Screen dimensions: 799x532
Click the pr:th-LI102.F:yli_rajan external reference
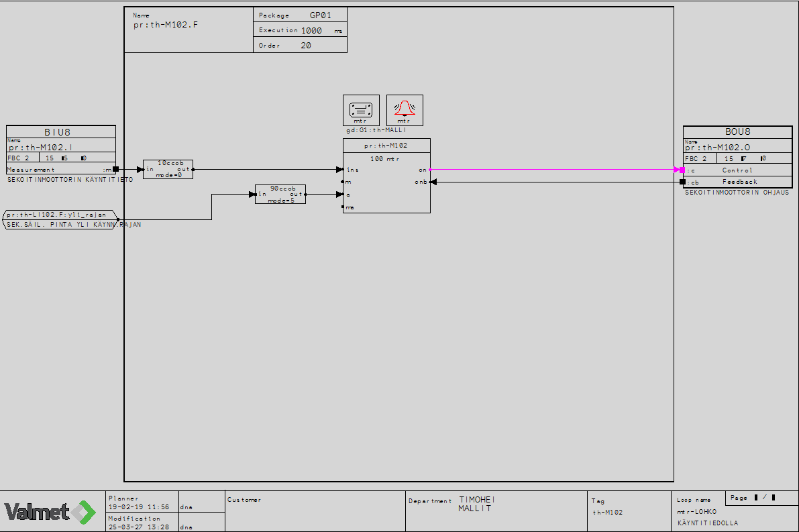[60, 216]
